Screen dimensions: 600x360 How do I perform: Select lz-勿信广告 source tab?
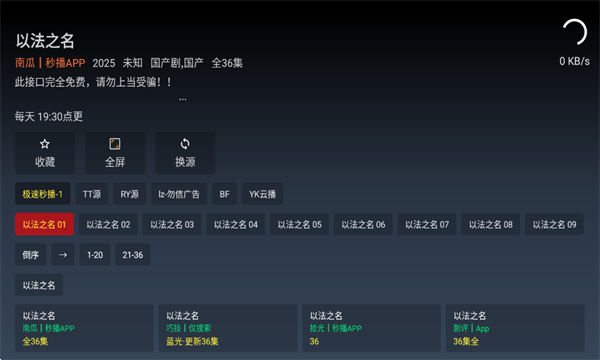179,194
